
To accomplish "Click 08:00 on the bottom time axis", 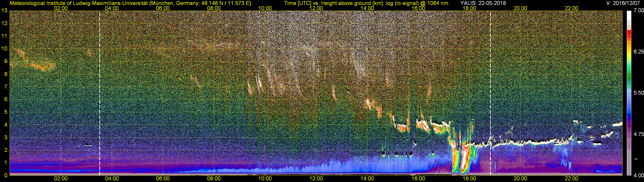I will (x=214, y=179).
